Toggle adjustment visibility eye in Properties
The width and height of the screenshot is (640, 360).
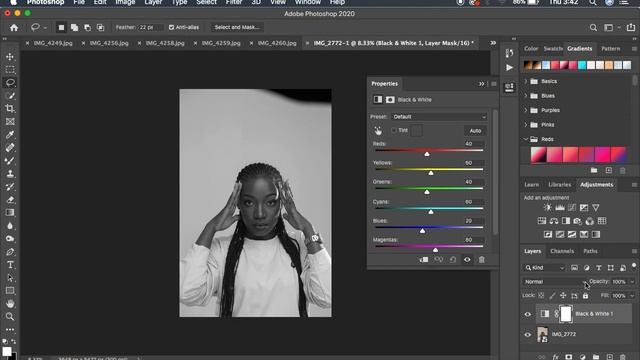[x=467, y=260]
